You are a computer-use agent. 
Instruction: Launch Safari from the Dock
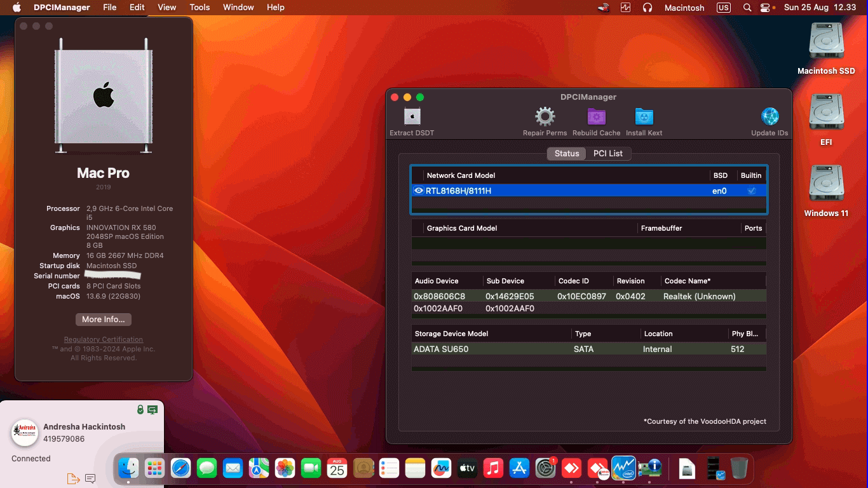[x=180, y=469]
